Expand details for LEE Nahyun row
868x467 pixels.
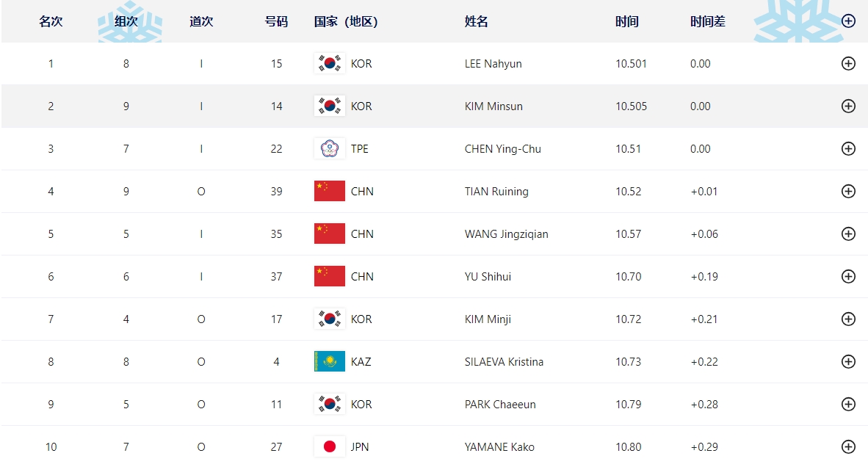[x=848, y=64]
